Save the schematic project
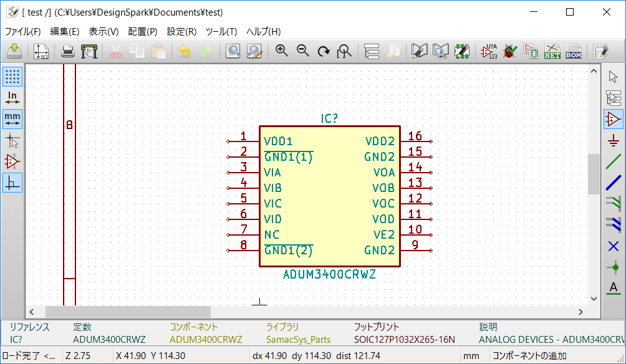The height and width of the screenshot is (364, 626). (x=14, y=51)
